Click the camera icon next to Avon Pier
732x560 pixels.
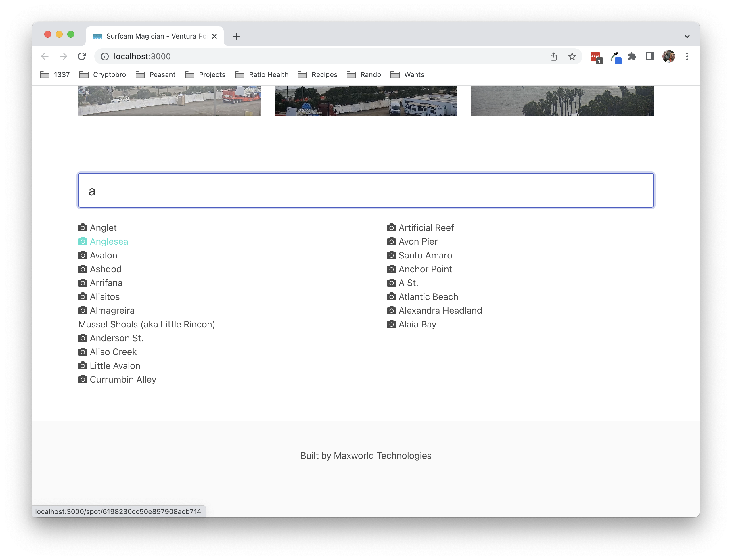click(391, 241)
